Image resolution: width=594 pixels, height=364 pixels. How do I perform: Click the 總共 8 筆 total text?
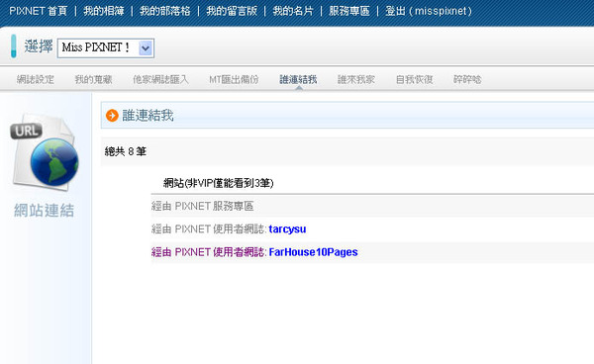[x=126, y=151]
